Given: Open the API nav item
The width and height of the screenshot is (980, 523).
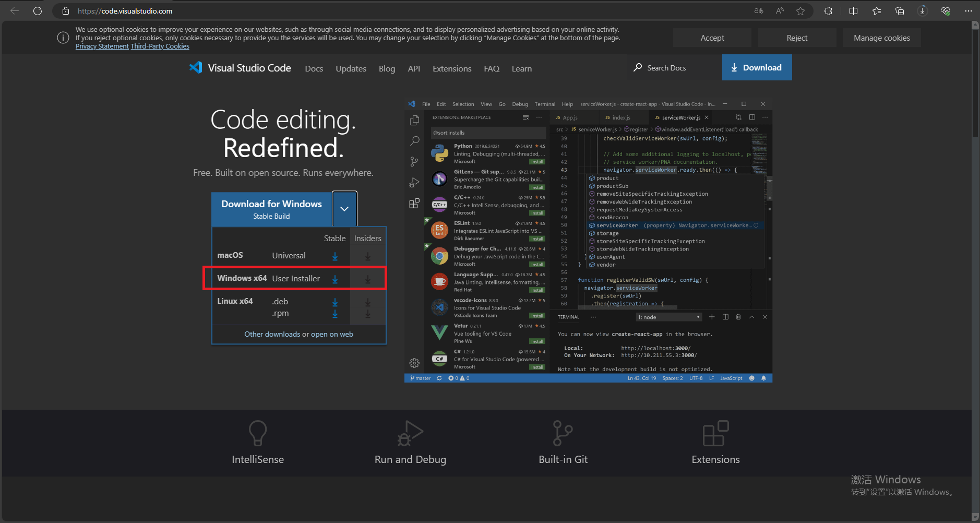Looking at the screenshot, I should click(x=414, y=68).
